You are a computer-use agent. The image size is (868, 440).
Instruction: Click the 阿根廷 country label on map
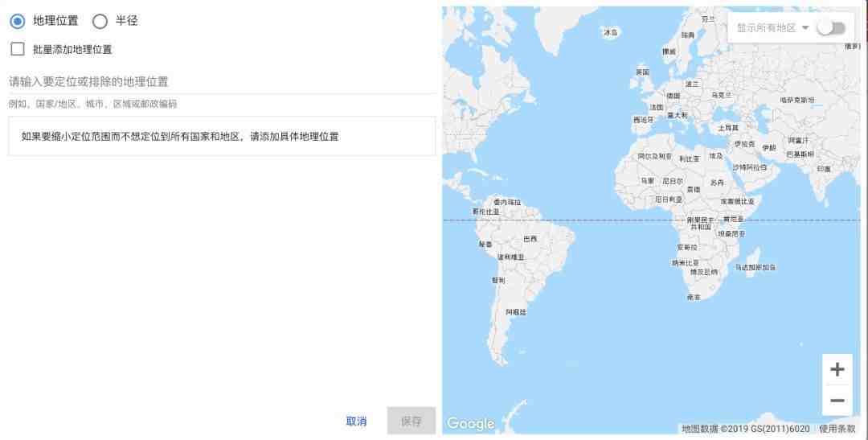point(516,313)
